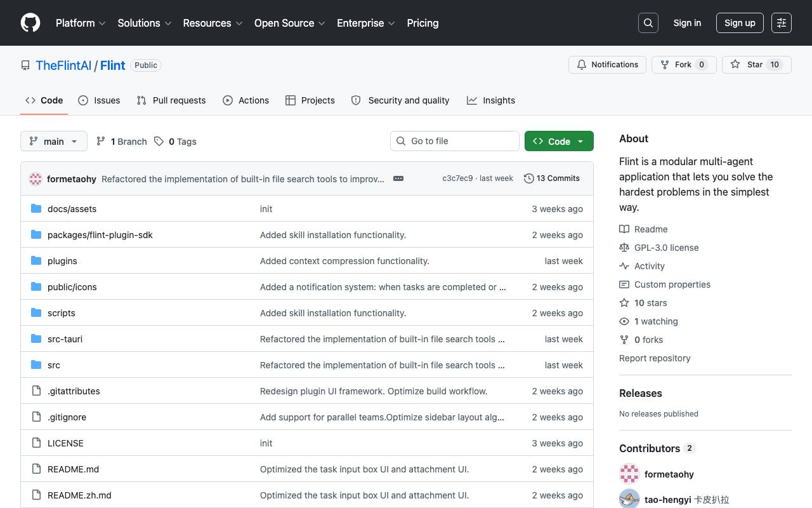Expand the green Code dropdown button
The height and width of the screenshot is (508, 812).
[x=559, y=141]
